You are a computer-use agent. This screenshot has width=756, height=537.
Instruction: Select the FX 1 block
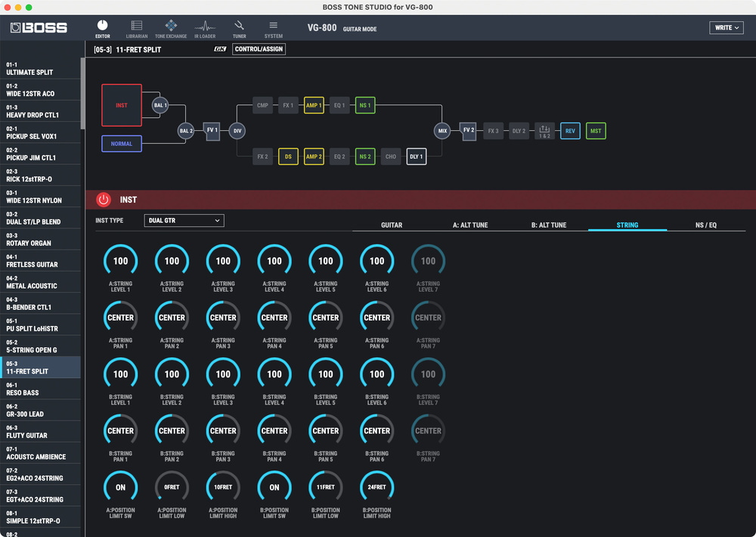[288, 105]
